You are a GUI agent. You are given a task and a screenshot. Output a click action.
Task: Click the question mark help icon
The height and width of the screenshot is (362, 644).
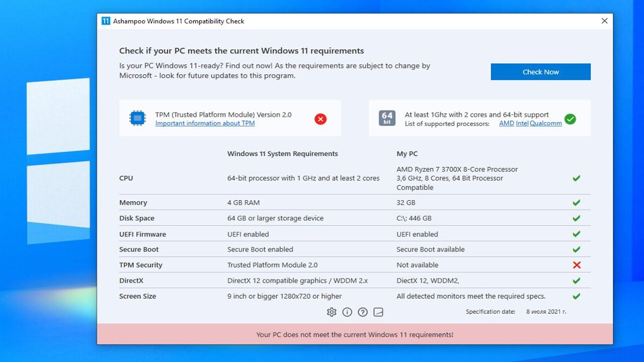click(x=363, y=312)
